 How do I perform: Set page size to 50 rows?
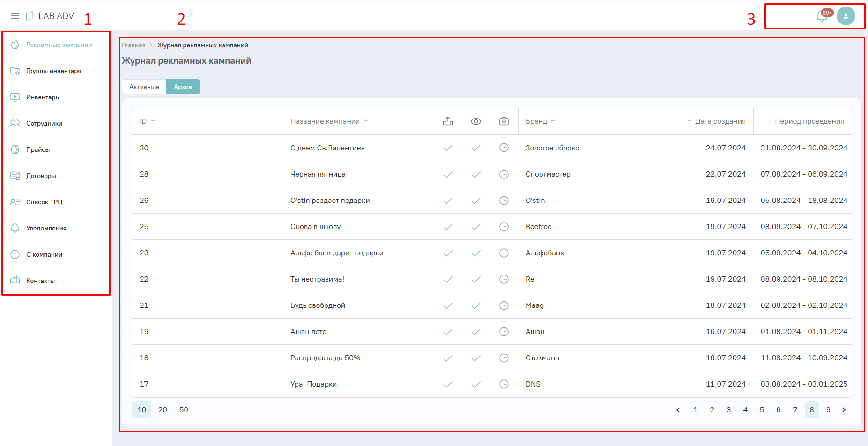point(184,410)
